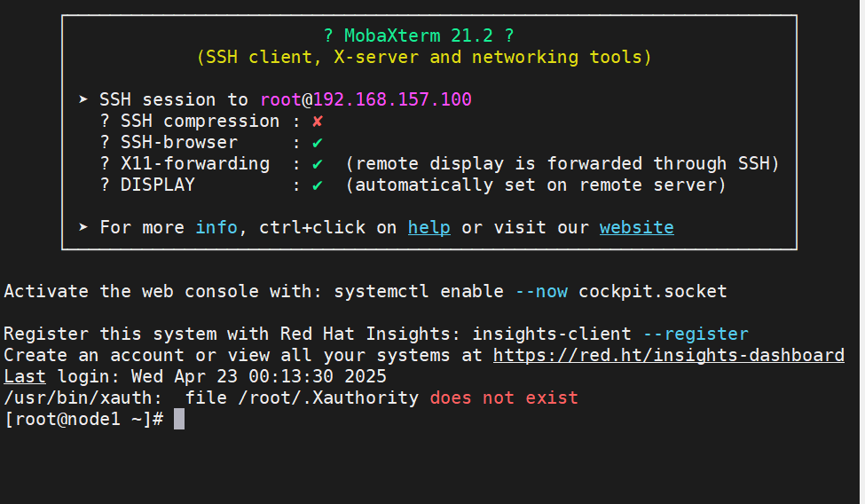
Task: Open the https://red.ht/insights-dashboard URL
Action: [669, 355]
